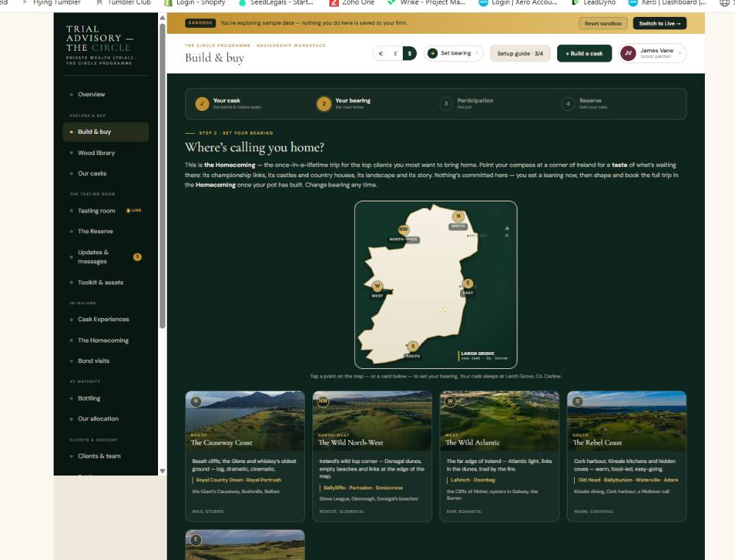The width and height of the screenshot is (735, 560).
Task: Click the NW badge on Wild North-West card
Action: tap(323, 401)
